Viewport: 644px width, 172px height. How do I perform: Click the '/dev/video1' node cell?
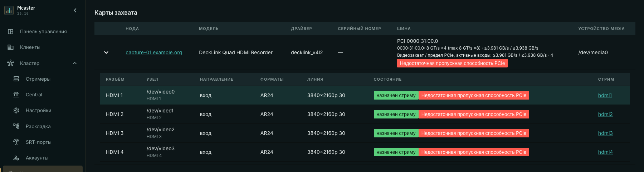[160, 111]
